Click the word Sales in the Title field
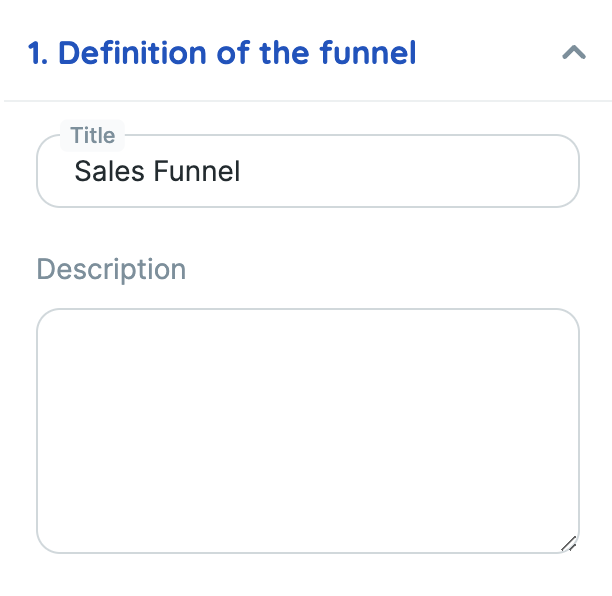This screenshot has width=612, height=596. [x=109, y=171]
